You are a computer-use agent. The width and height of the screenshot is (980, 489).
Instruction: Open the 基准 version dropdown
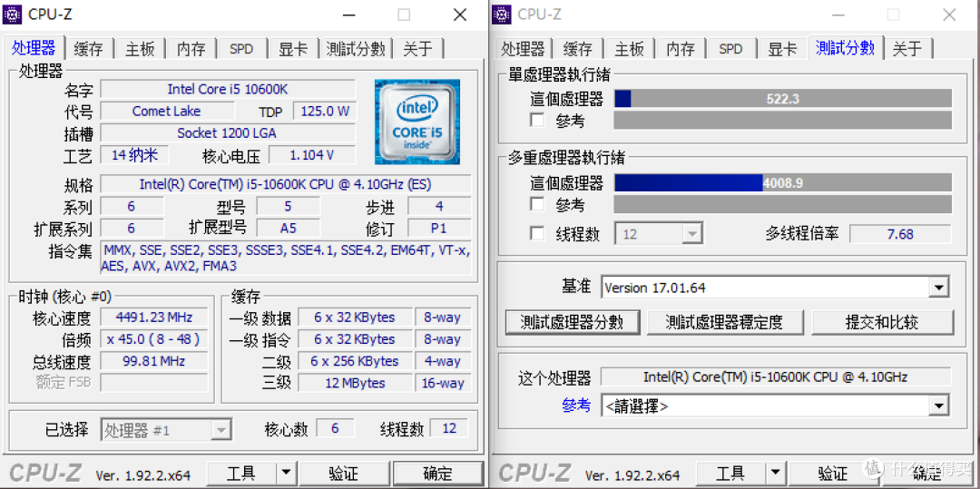pos(774,288)
